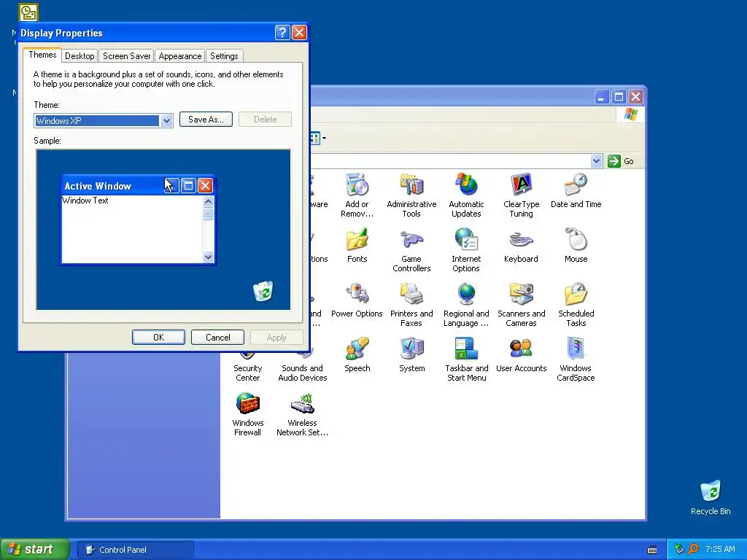Screen dimensions: 747x560
Task: Open Keyboard settings icon
Action: point(521,245)
